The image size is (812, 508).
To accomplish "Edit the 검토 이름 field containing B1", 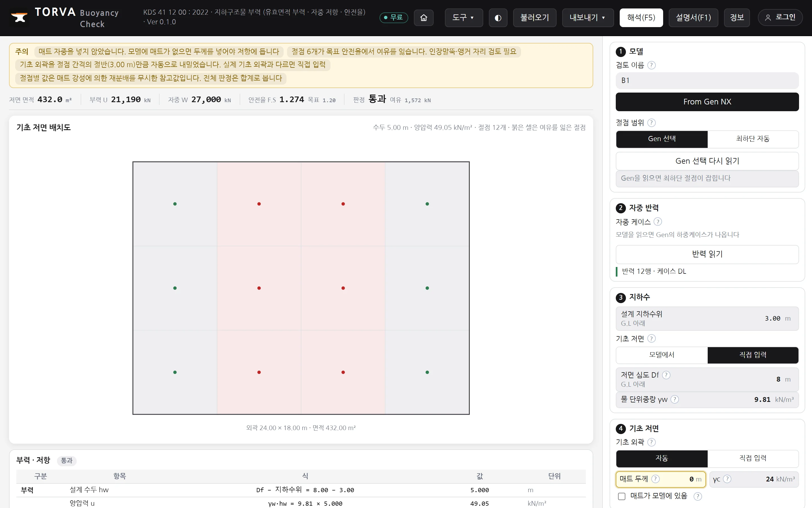I will coord(707,81).
